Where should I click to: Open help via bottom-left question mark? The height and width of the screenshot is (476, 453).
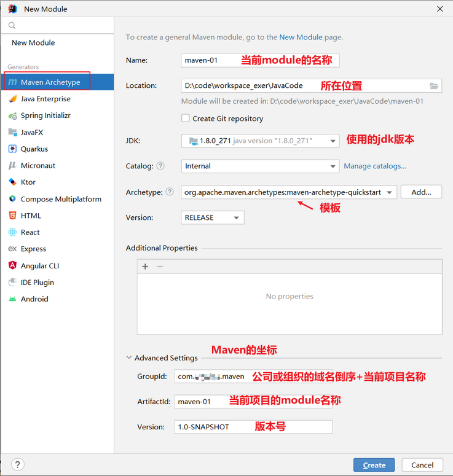18,464
